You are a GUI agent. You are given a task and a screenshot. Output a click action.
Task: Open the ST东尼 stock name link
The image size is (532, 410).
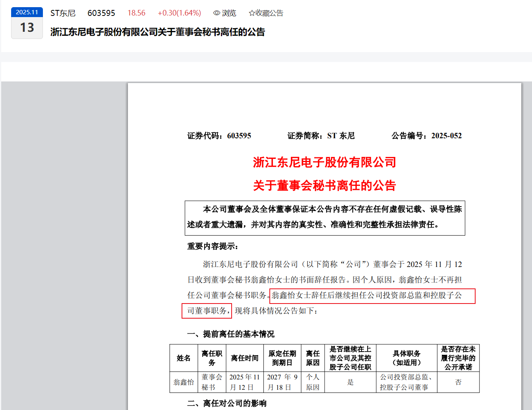(63, 13)
